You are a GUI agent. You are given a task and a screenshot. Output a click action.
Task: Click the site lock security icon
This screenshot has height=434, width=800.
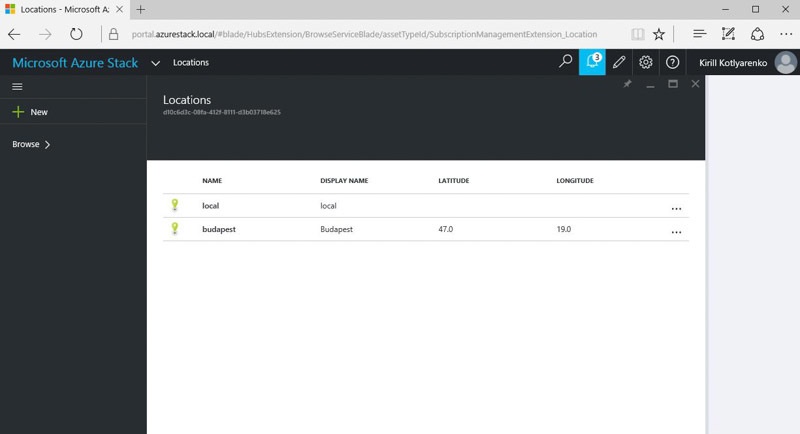click(x=113, y=34)
